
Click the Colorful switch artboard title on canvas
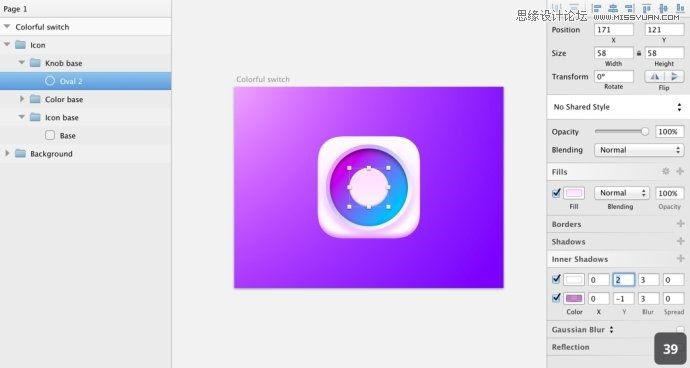263,79
